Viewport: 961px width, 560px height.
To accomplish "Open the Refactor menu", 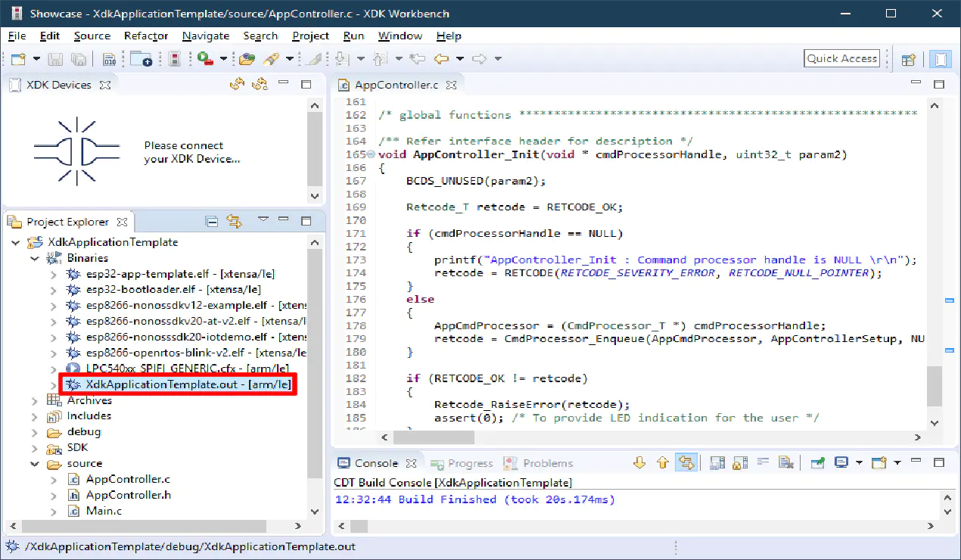I will pyautogui.click(x=146, y=36).
